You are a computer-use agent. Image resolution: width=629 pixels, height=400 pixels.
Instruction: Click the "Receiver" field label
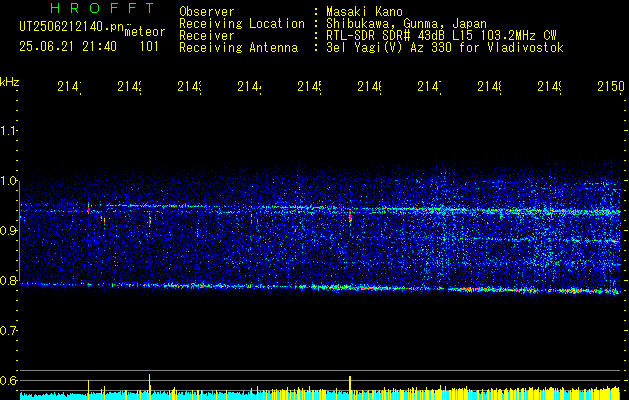(x=207, y=36)
